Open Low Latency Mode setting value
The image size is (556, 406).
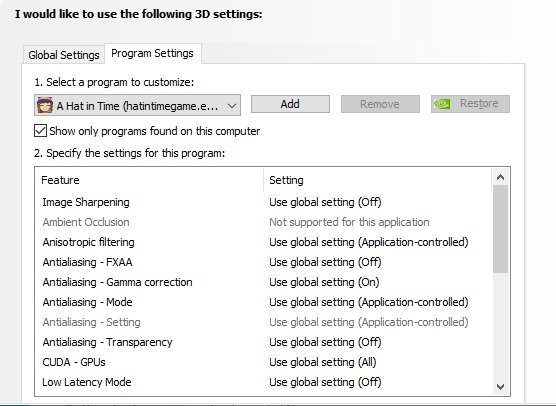pos(325,382)
